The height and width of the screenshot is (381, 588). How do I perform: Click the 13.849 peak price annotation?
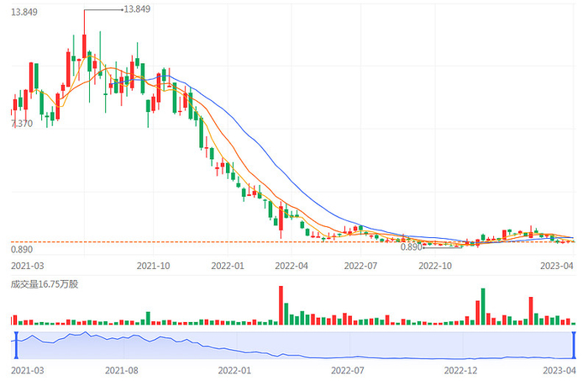point(137,9)
